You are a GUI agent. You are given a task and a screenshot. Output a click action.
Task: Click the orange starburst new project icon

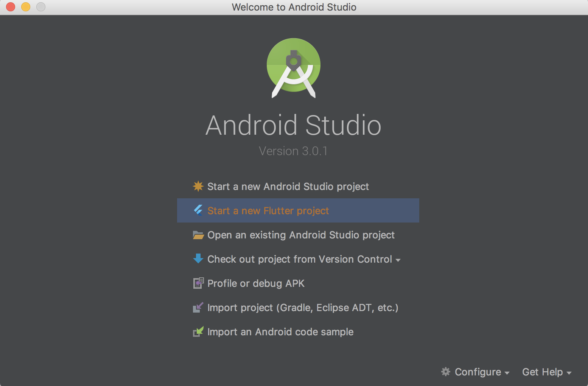pos(198,186)
